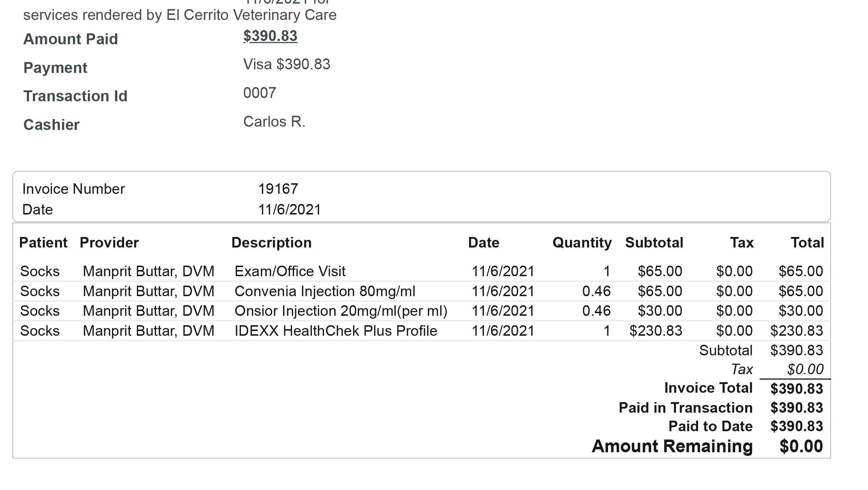The image size is (868, 490).
Task: Select the transaction id 0007
Action: coord(260,93)
